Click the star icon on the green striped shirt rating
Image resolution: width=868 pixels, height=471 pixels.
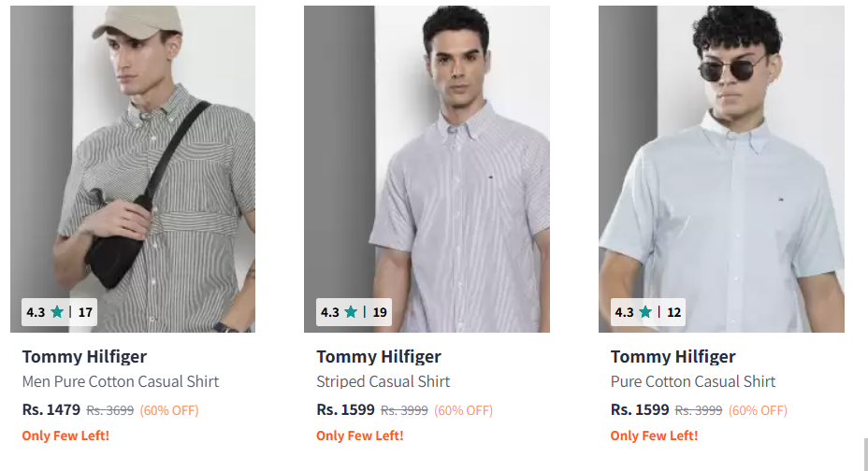(x=57, y=312)
